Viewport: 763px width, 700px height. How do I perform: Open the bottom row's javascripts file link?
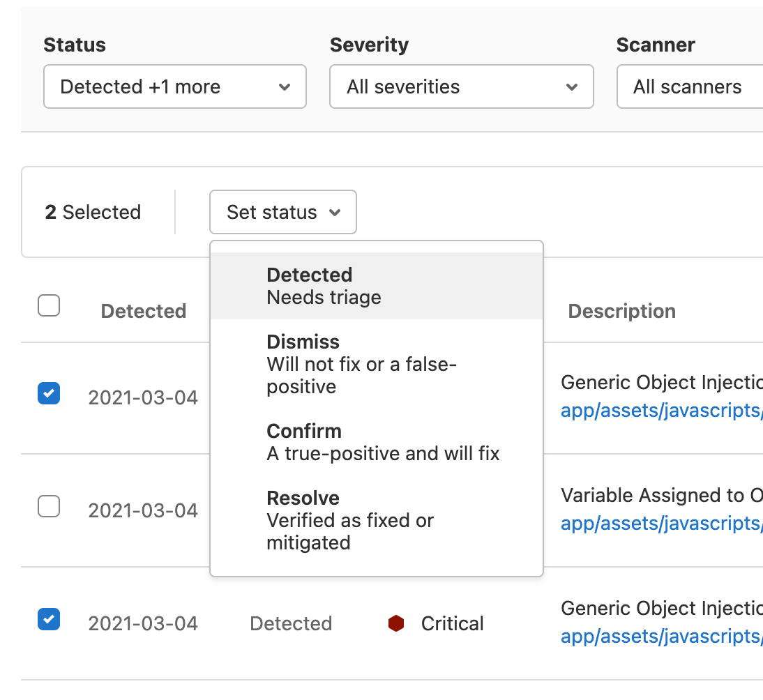[661, 637]
